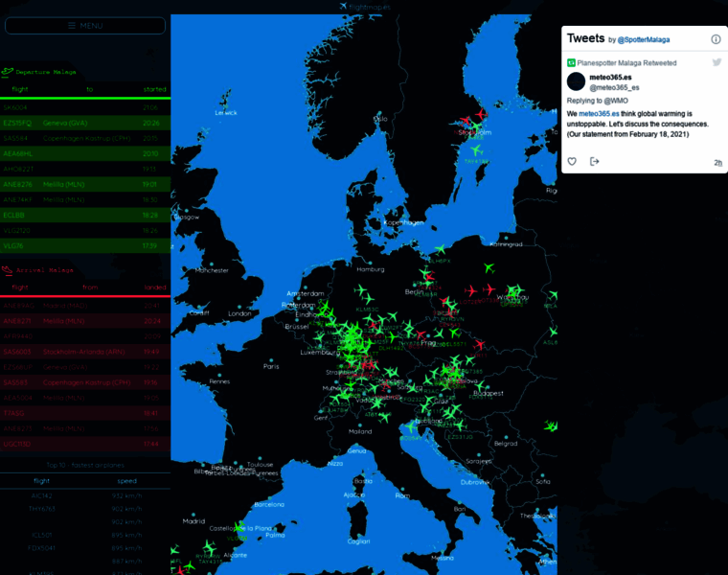Click the 2h tweet timestamp
The width and height of the screenshot is (728, 575).
(x=717, y=163)
